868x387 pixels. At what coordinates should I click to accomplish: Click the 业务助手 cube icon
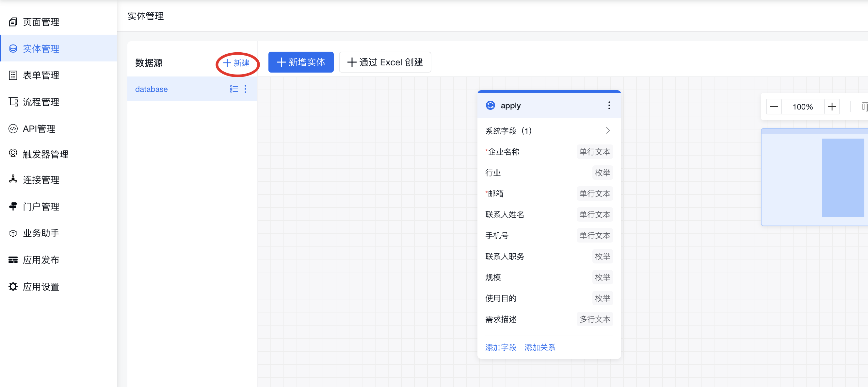coord(13,233)
